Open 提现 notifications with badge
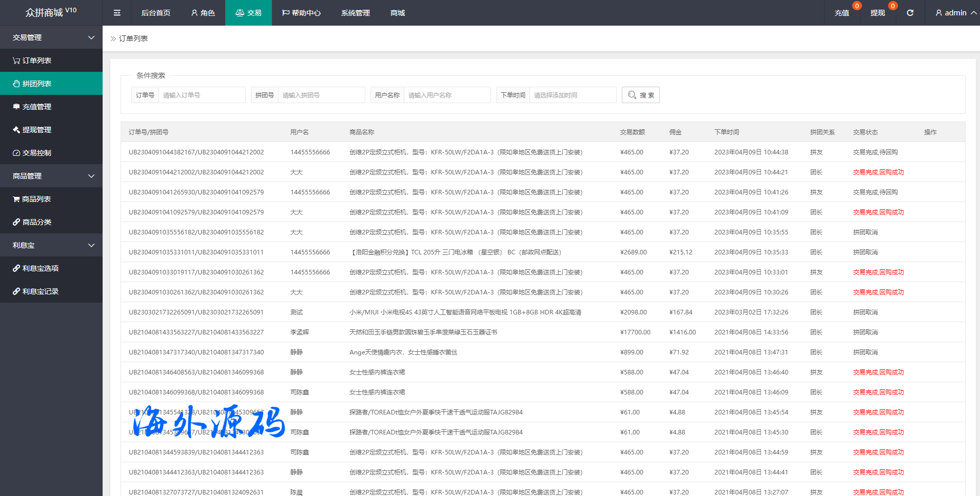 point(877,13)
